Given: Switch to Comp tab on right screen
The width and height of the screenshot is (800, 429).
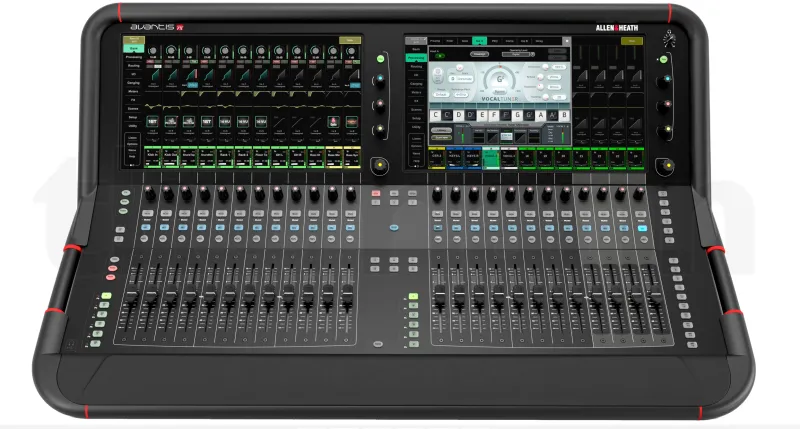Looking at the screenshot, I should click(510, 41).
